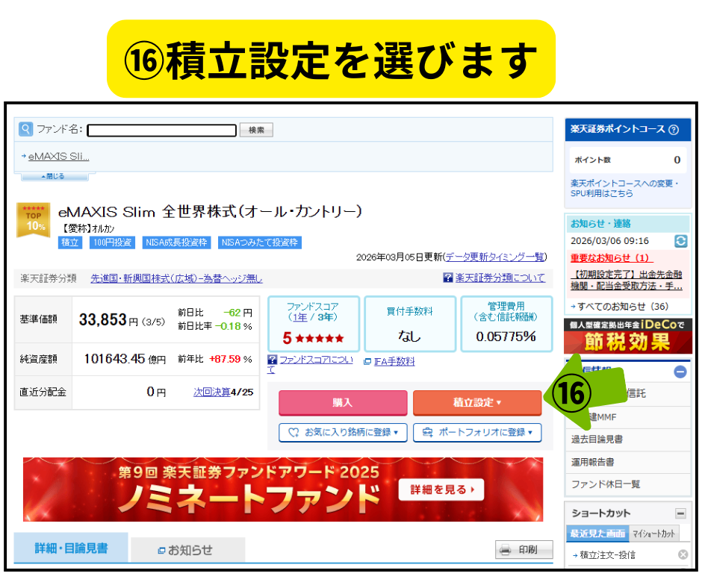The image size is (702, 588).
Task: Open 重要なお知らせ (1) link
Action: 612,258
